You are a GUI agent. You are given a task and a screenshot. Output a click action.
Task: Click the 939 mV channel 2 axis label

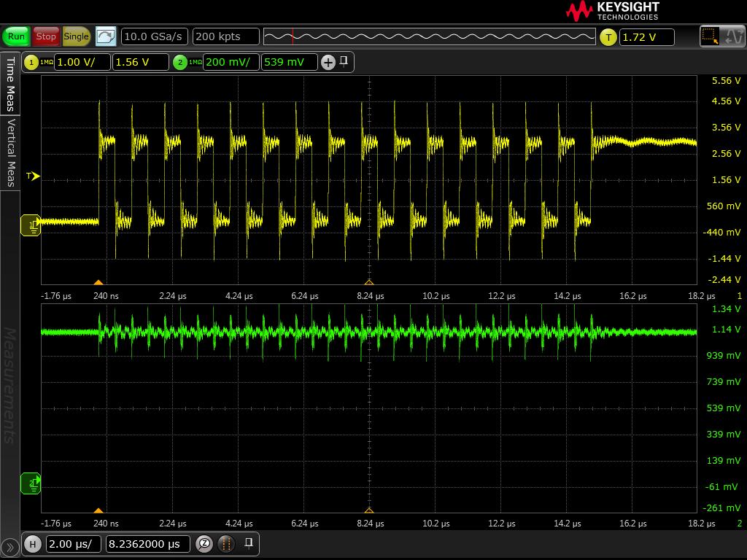pyautogui.click(x=724, y=355)
